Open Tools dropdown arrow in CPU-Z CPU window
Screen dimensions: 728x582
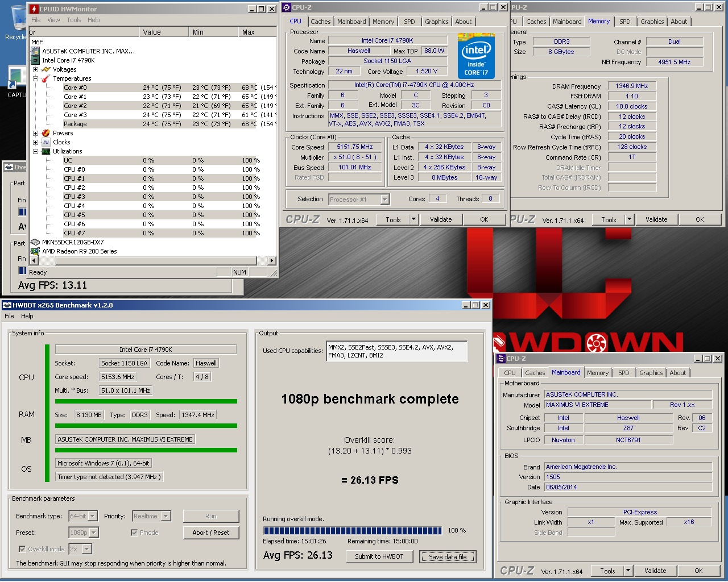[413, 219]
